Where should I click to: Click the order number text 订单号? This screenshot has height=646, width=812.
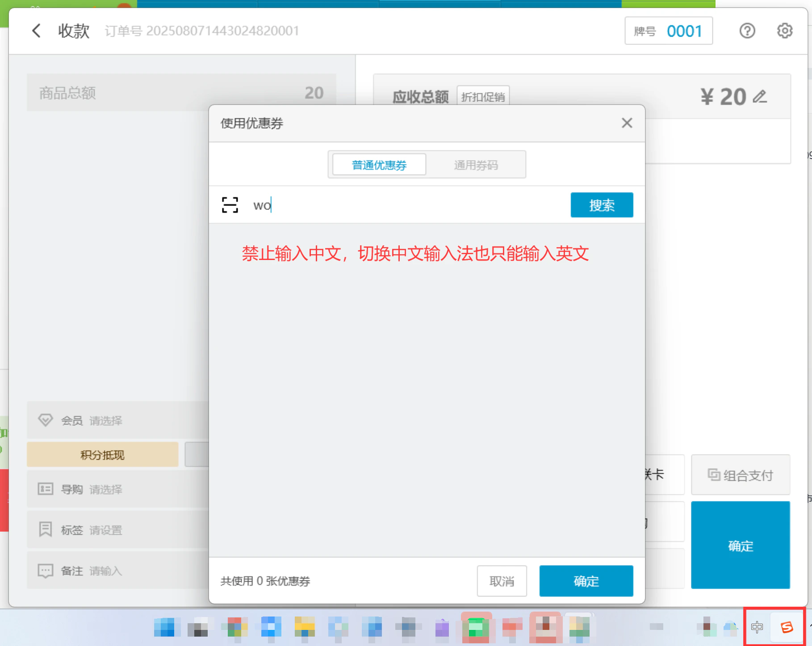(202, 31)
